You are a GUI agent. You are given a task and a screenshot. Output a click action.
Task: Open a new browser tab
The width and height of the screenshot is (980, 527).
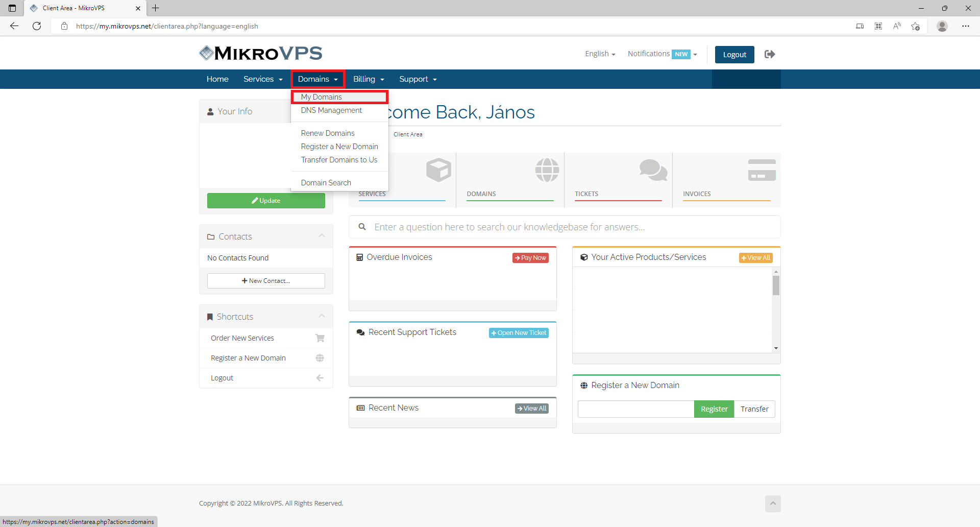(x=156, y=8)
